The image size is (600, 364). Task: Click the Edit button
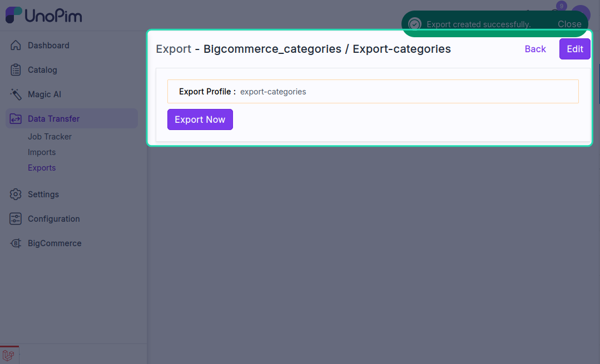575,49
